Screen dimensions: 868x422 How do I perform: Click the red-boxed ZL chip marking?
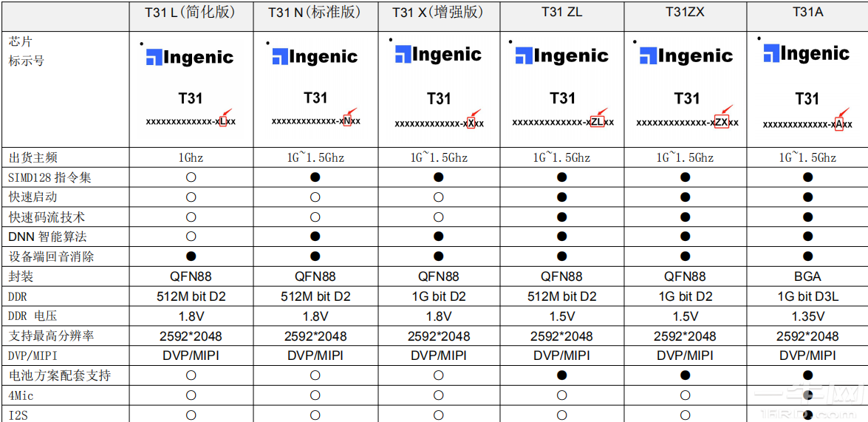[x=598, y=122]
